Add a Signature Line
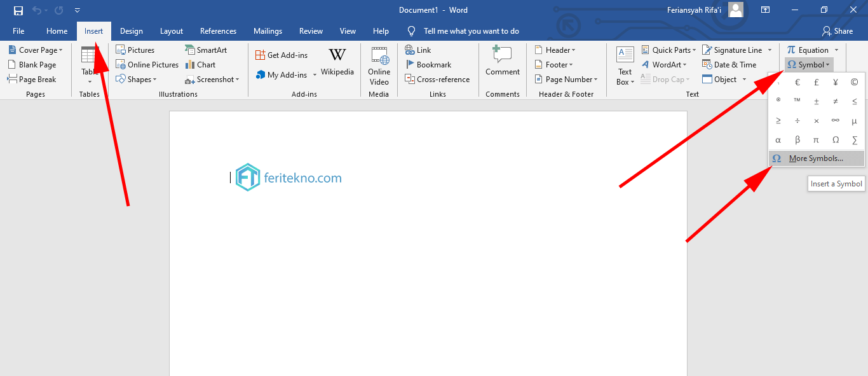The width and height of the screenshot is (868, 376). tap(732, 50)
